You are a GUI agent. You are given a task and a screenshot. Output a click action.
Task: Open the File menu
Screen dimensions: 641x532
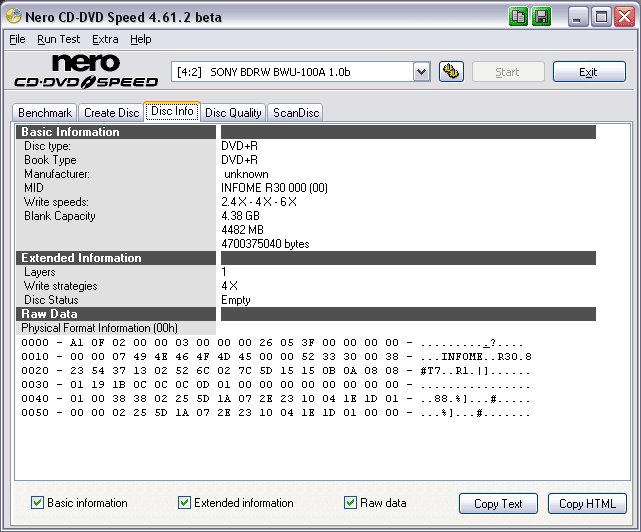(x=17, y=39)
